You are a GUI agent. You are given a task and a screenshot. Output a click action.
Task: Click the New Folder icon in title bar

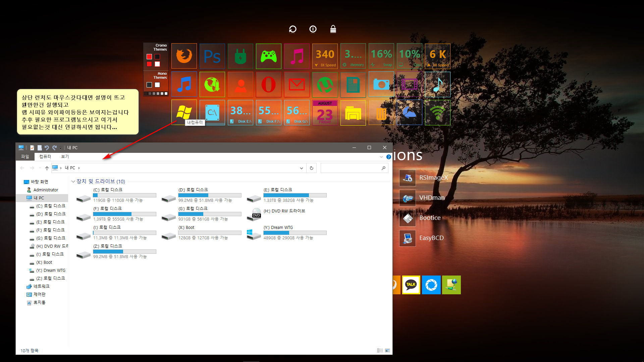tap(40, 147)
